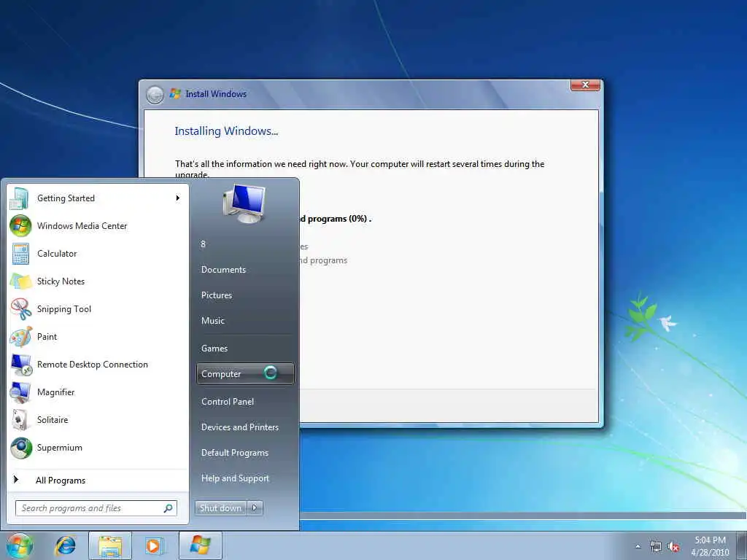Launch Windows Media Center icon
The width and height of the screenshot is (747, 560).
click(x=20, y=226)
